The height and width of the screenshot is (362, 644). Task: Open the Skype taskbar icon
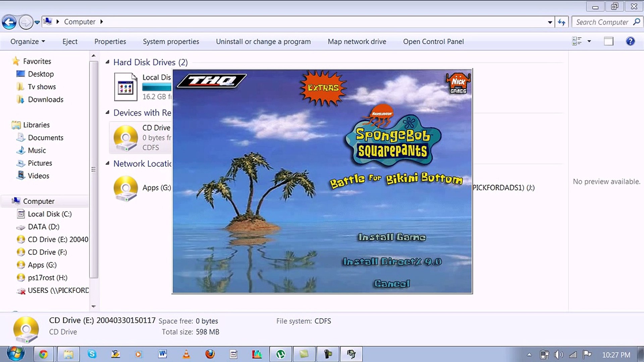(x=92, y=354)
